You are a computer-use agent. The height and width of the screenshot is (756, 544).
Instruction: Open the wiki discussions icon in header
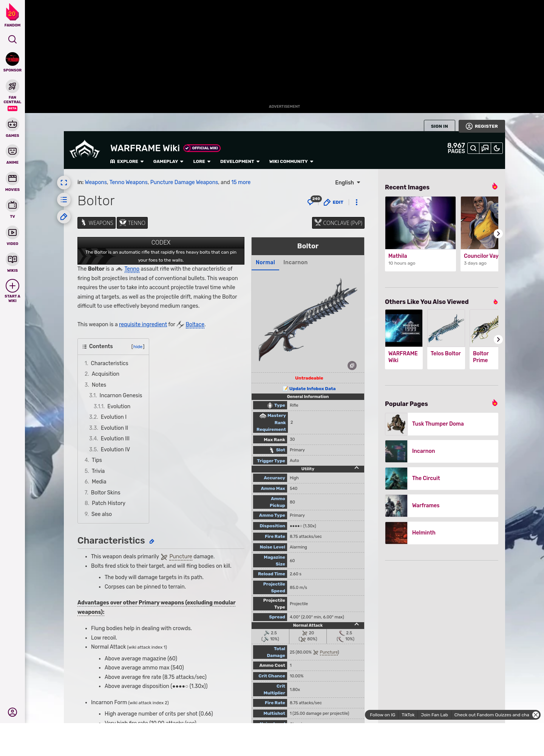(485, 148)
